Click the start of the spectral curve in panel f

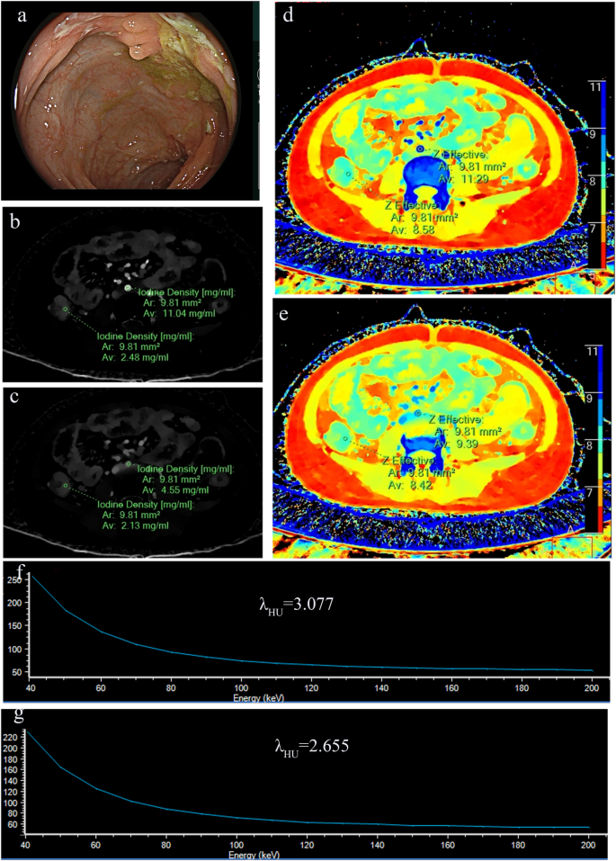pyautogui.click(x=31, y=576)
